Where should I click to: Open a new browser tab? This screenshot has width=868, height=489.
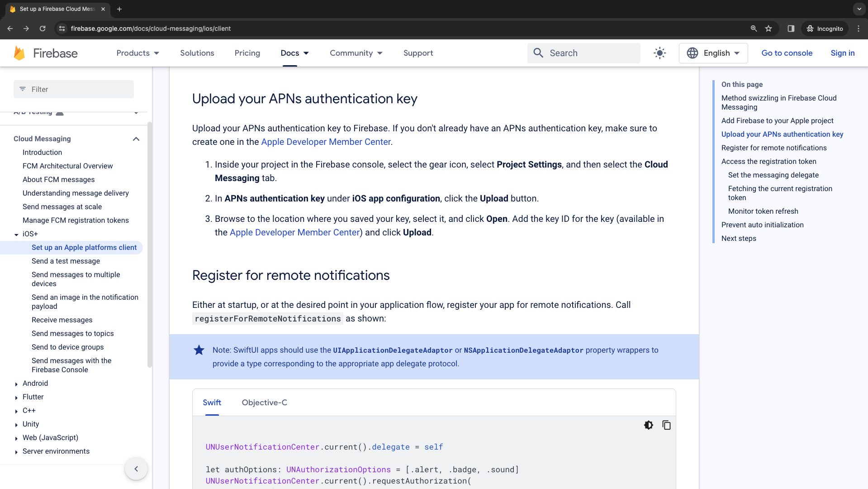(x=119, y=9)
